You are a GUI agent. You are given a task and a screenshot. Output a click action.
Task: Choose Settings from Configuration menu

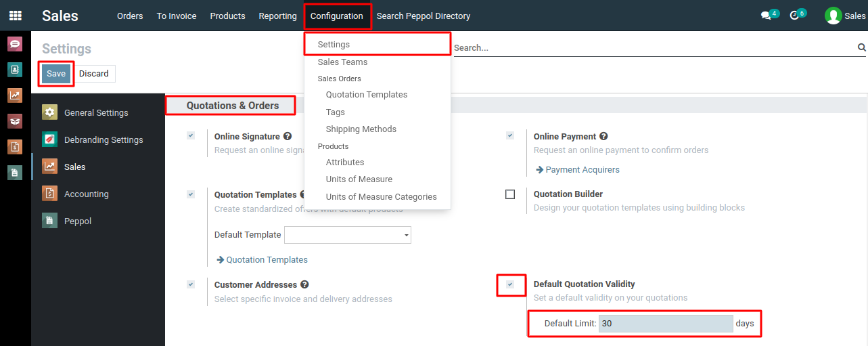[x=378, y=45]
